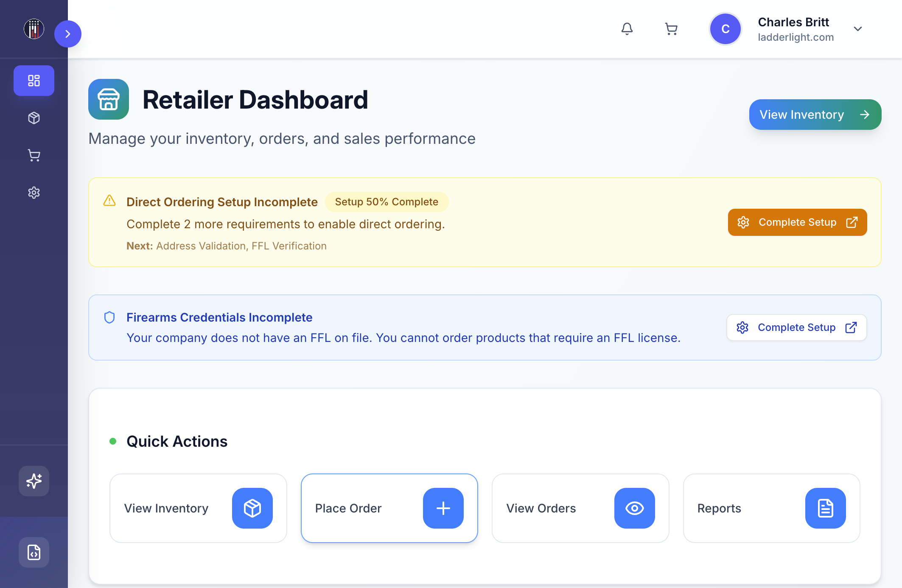
Task: Open the code file icon at sidebar bottom
Action: click(34, 552)
